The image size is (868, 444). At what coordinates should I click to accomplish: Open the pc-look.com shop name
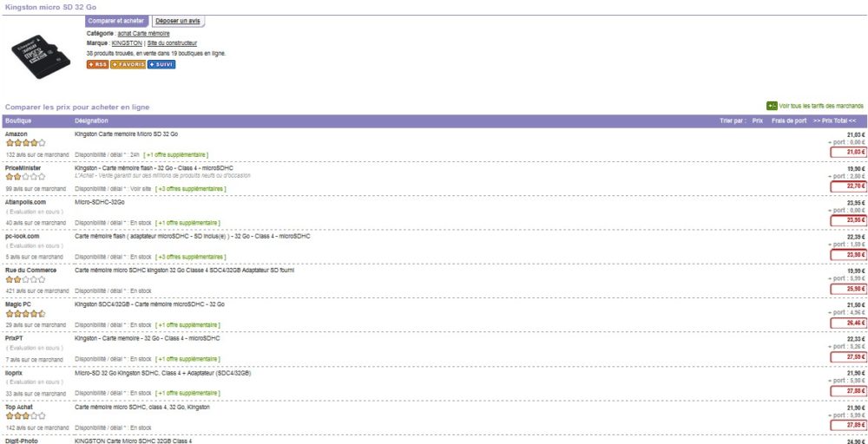(23, 236)
